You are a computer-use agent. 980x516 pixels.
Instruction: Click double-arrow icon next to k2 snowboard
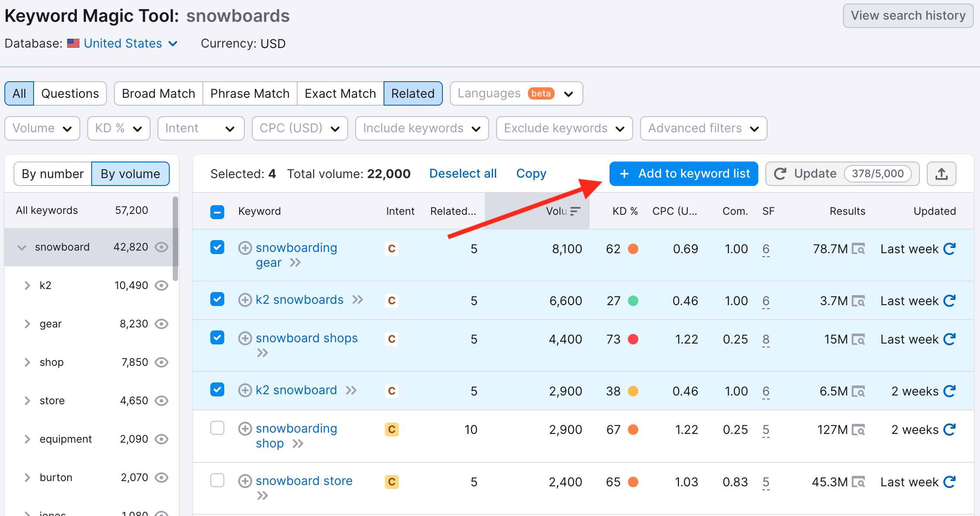tap(351, 390)
